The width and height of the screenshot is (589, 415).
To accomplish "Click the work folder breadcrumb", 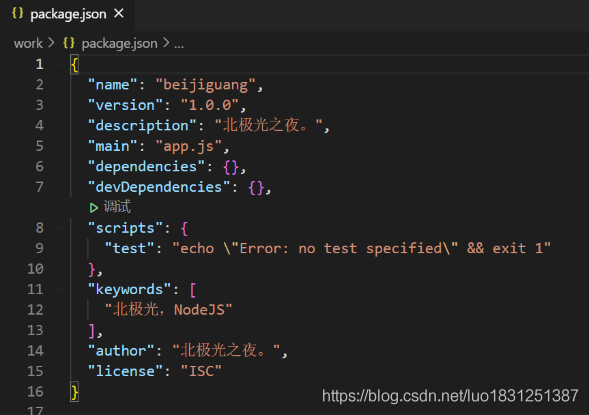I will (28, 44).
